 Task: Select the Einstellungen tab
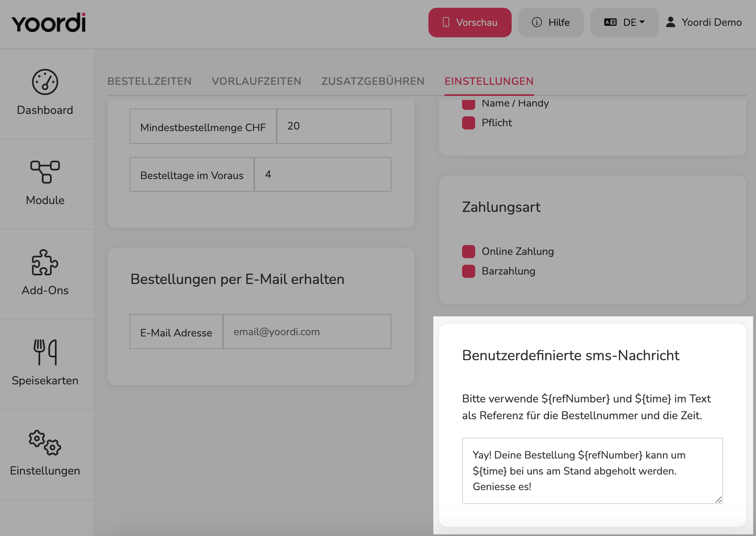click(x=489, y=81)
